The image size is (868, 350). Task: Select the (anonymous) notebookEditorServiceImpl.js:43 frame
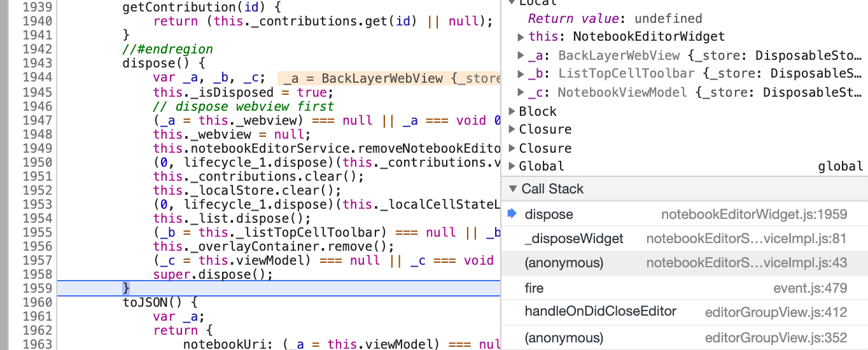click(685, 263)
